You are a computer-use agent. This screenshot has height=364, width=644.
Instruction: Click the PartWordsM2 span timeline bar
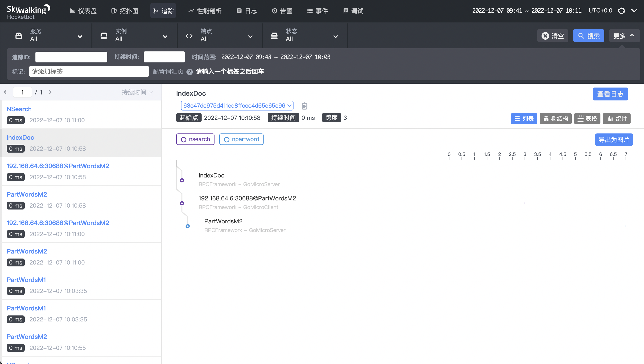click(626, 226)
